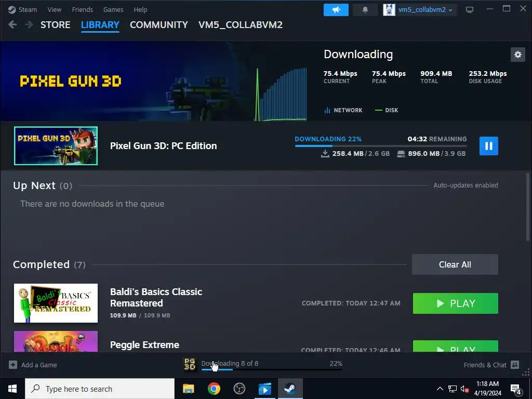Open Friends & Chat
The height and width of the screenshot is (399, 532).
485,365
